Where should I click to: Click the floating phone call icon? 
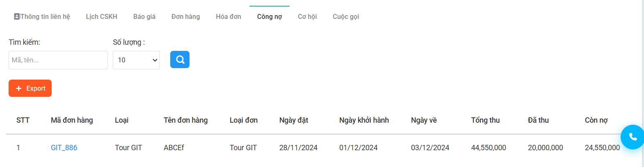click(x=633, y=137)
